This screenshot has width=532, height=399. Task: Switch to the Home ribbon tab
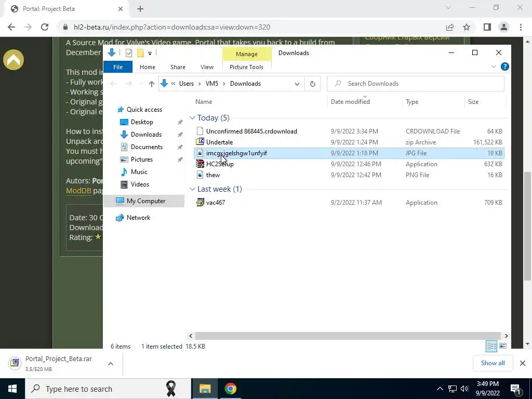[147, 67]
